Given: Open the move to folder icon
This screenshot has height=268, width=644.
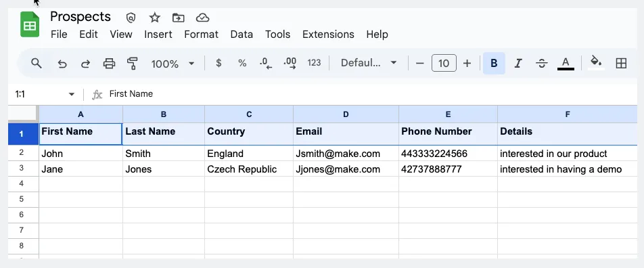Looking at the screenshot, I should click(179, 18).
